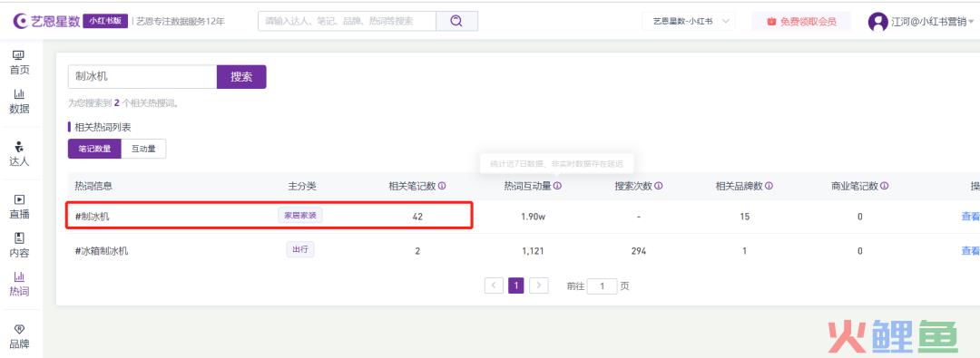The image size is (980, 358).
Task: Click the top global search box
Action: click(x=347, y=21)
